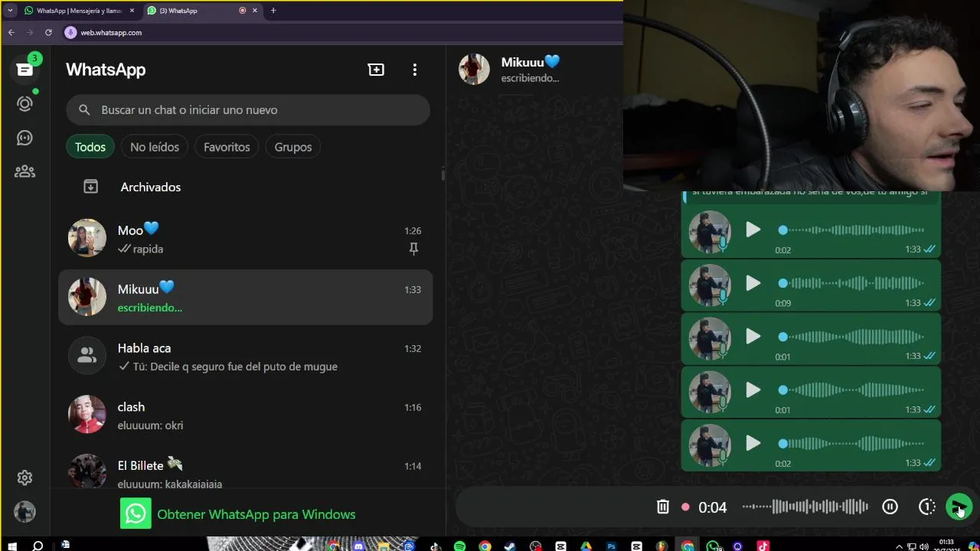
Task: Switch to the (3) WhatsApp browser tab
Action: click(203, 11)
